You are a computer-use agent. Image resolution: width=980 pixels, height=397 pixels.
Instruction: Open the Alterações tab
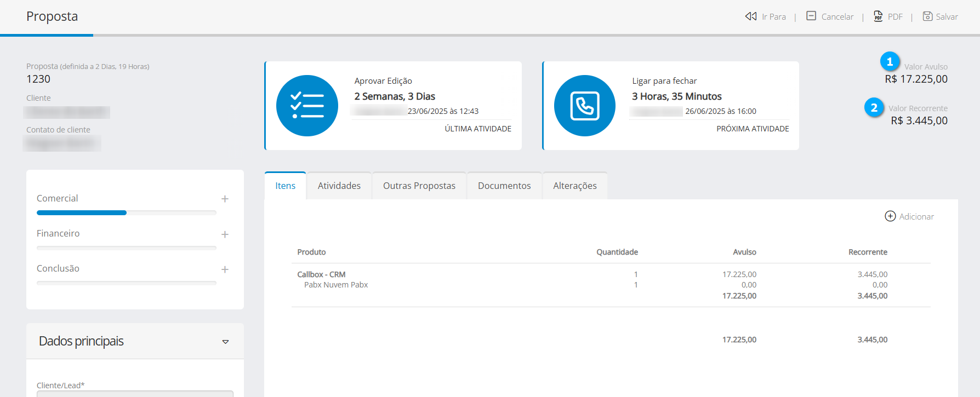(575, 186)
